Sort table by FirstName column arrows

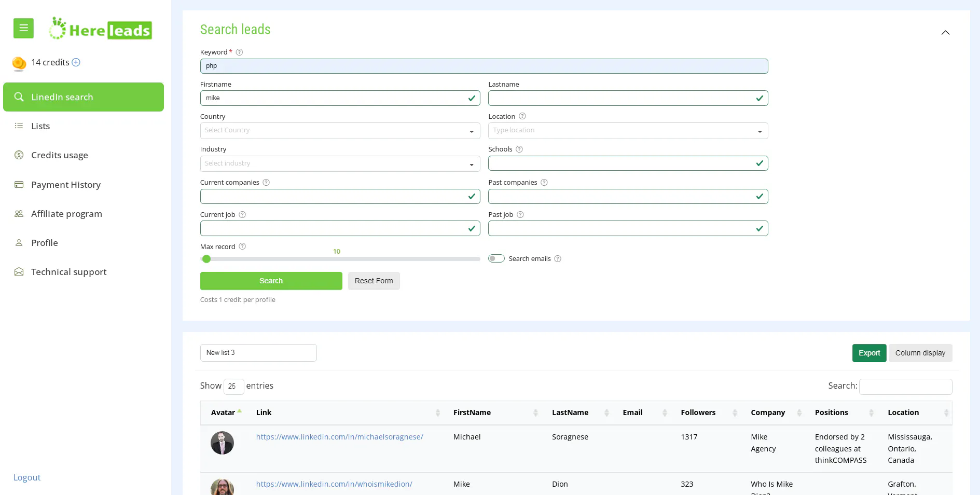pyautogui.click(x=535, y=413)
